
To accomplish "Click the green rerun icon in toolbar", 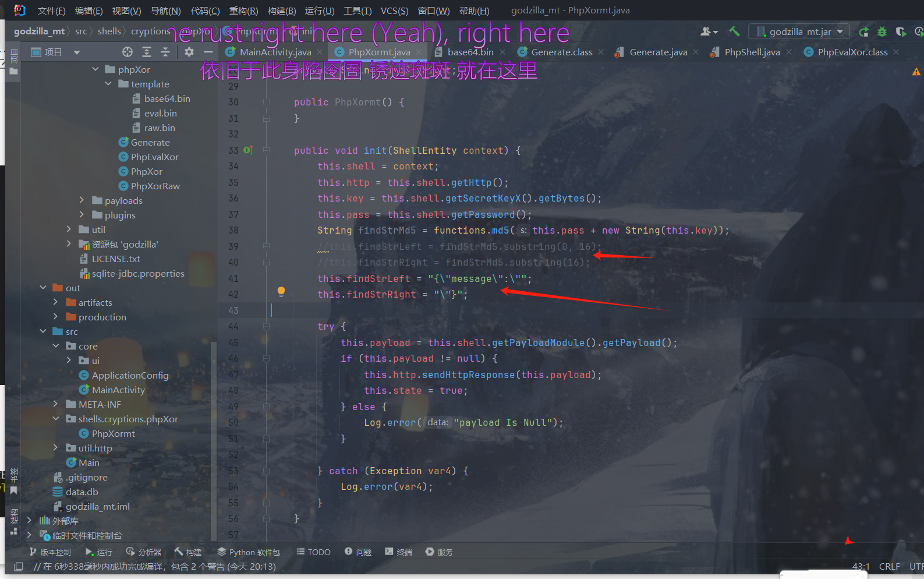I will [864, 31].
